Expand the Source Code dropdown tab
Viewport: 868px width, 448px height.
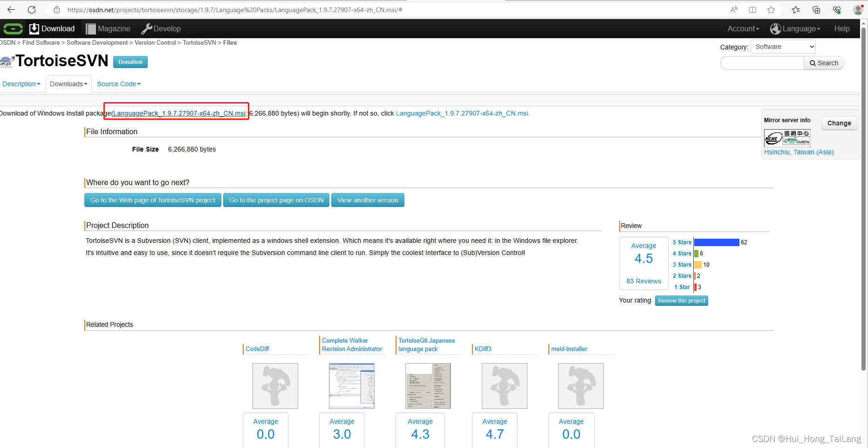tap(119, 84)
